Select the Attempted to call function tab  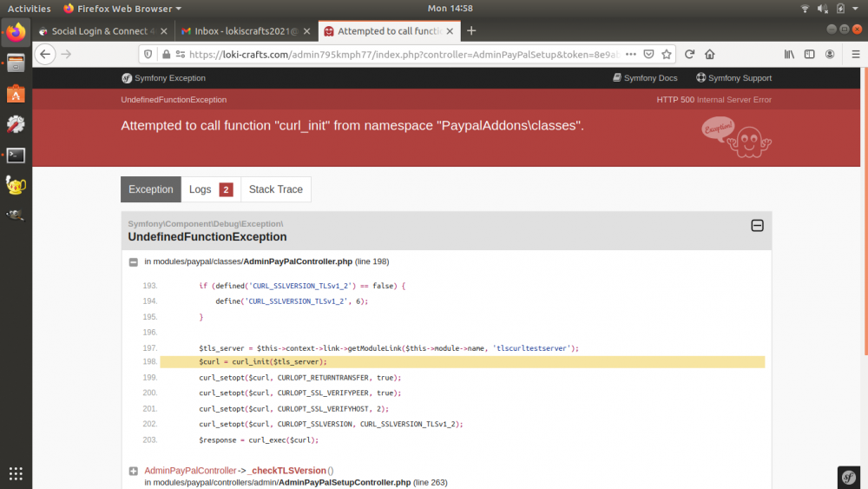(389, 31)
